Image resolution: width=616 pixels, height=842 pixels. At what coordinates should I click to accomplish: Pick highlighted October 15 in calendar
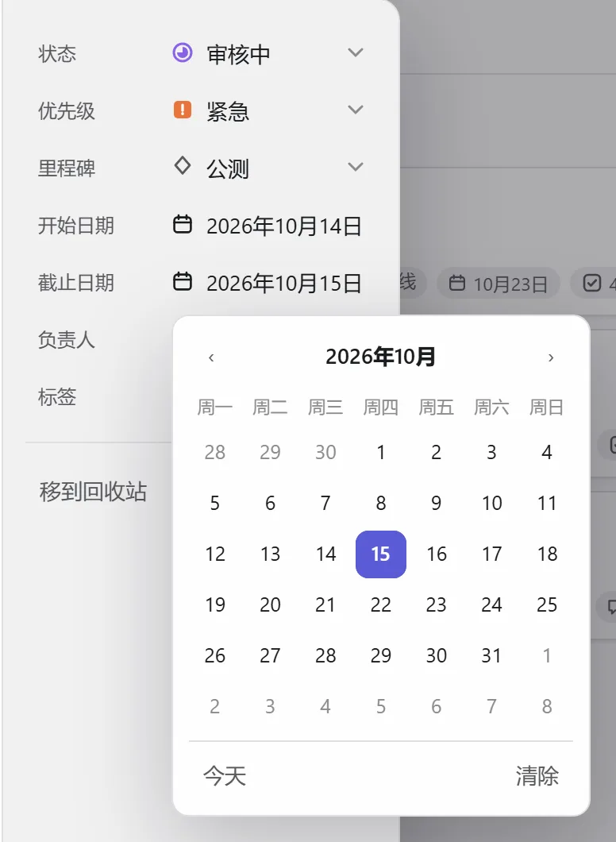tap(381, 554)
